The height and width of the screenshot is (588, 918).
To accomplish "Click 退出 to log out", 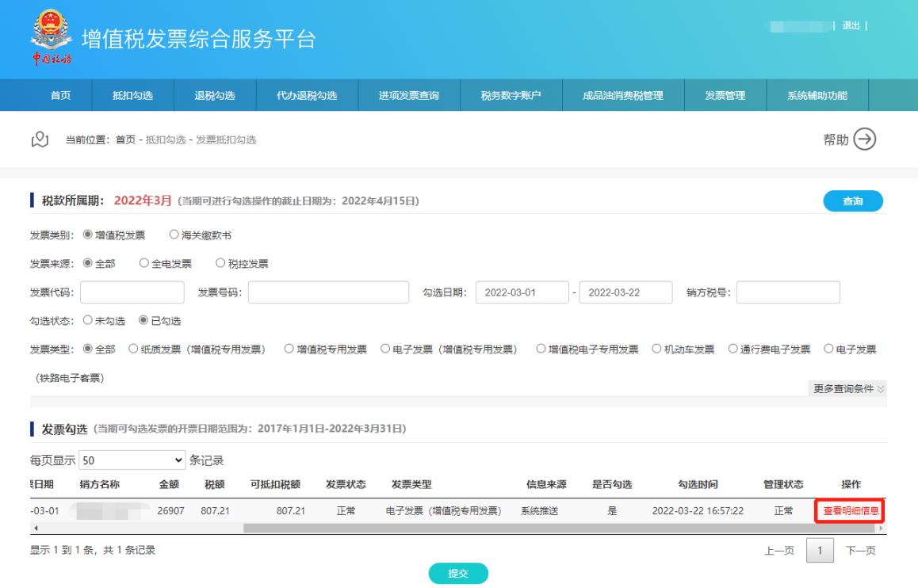I will point(851,26).
